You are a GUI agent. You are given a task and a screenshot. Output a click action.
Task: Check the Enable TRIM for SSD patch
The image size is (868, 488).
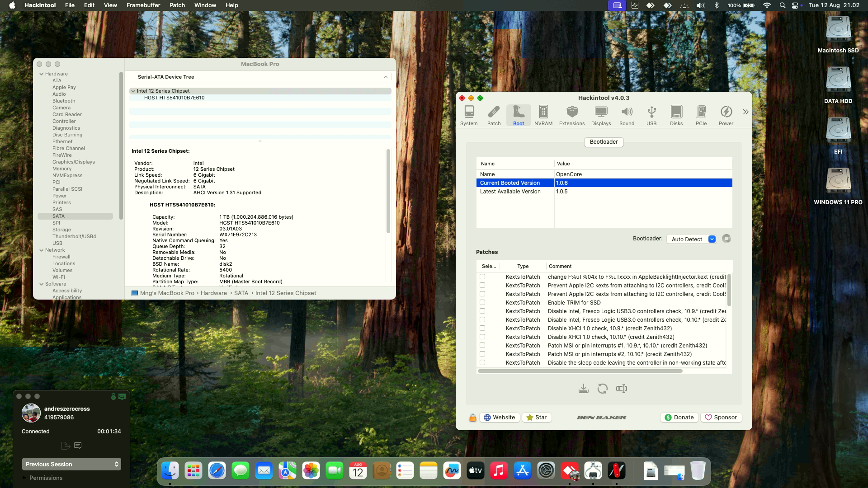click(x=482, y=302)
